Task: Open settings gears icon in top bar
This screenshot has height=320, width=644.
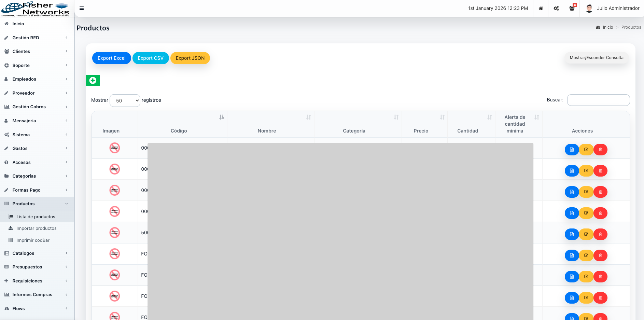Action: [556, 8]
